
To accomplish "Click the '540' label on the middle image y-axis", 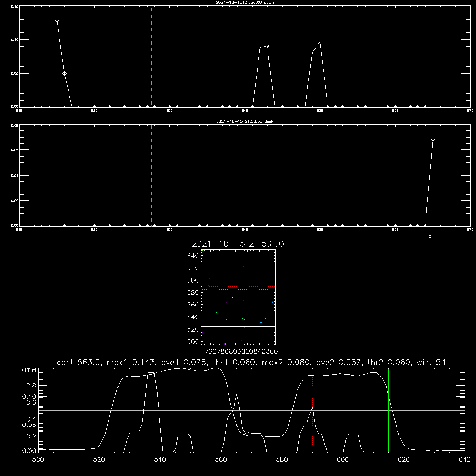I will [x=193, y=317].
